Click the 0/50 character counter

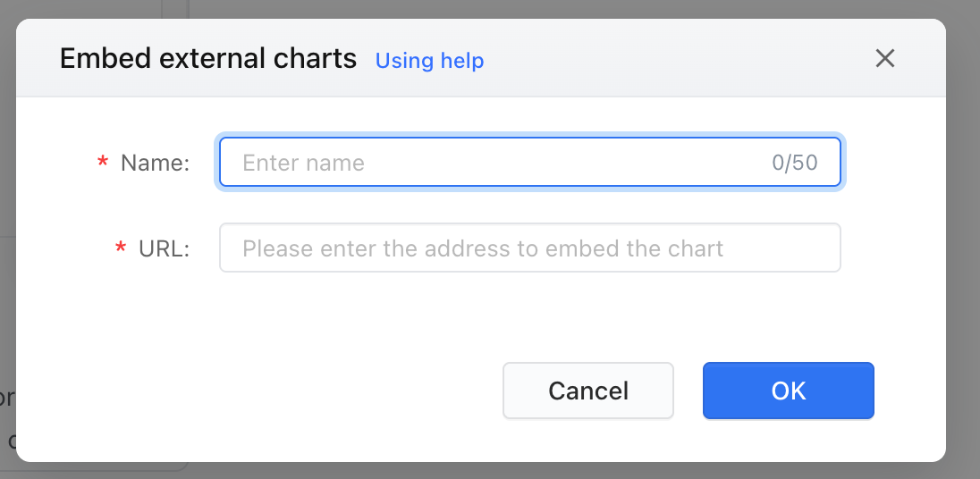[x=794, y=163]
